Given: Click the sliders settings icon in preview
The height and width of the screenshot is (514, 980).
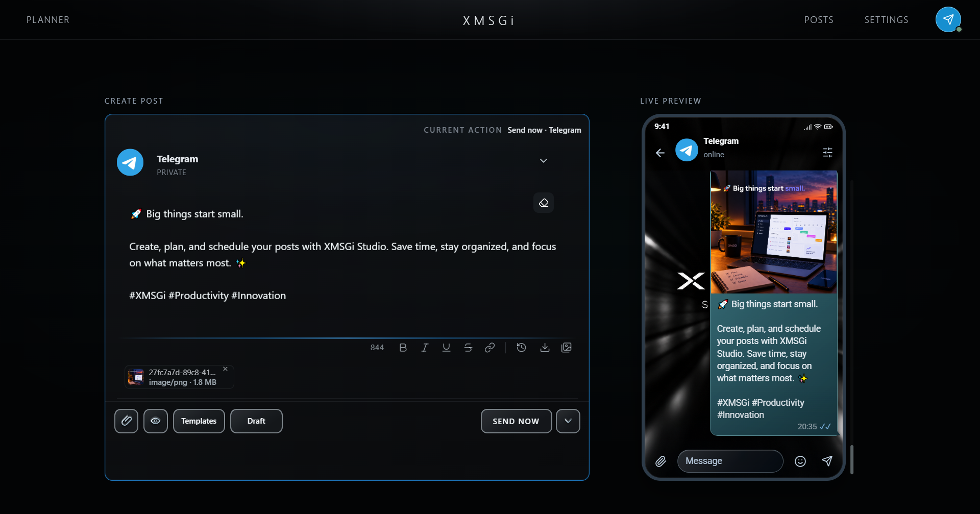Looking at the screenshot, I should 827,152.
